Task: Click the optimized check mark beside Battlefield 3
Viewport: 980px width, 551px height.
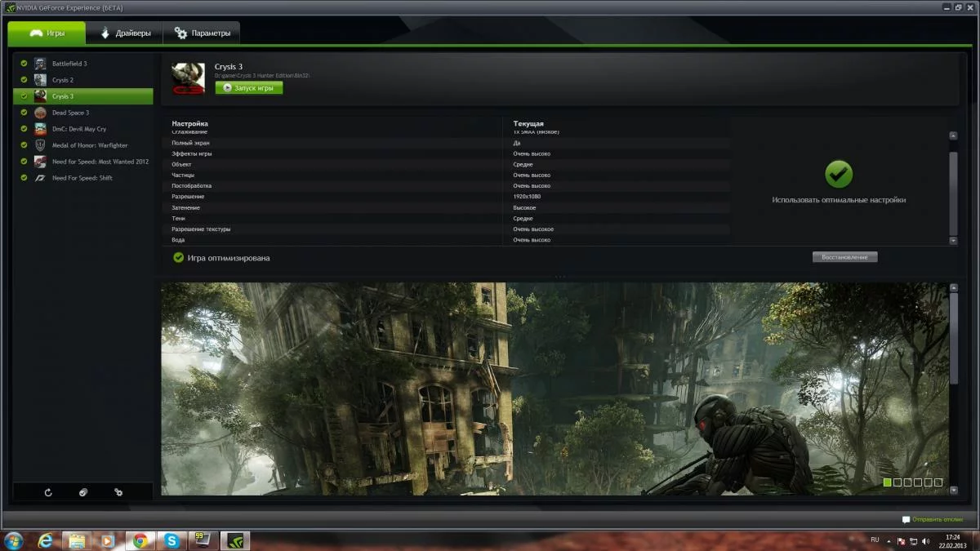Action: coord(24,64)
